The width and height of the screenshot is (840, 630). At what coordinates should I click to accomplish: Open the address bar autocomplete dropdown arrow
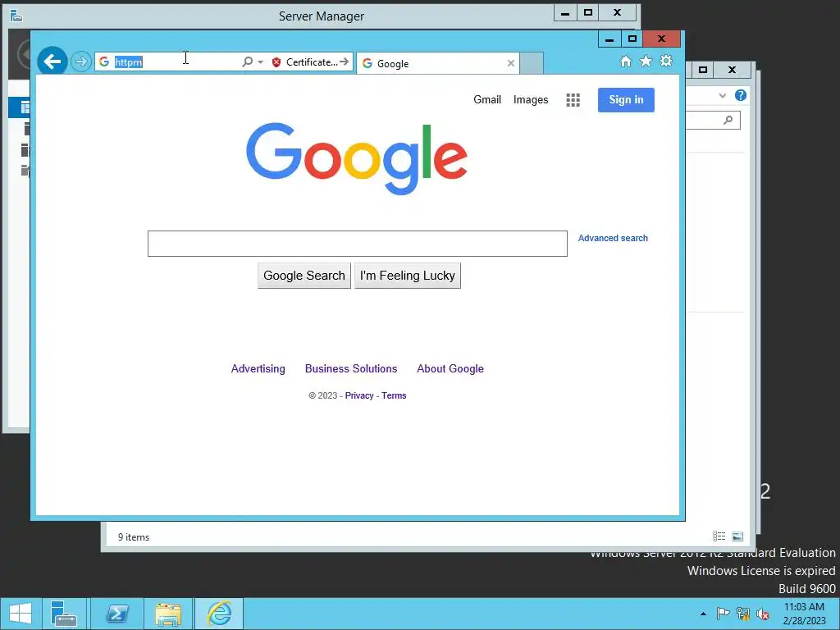(260, 62)
